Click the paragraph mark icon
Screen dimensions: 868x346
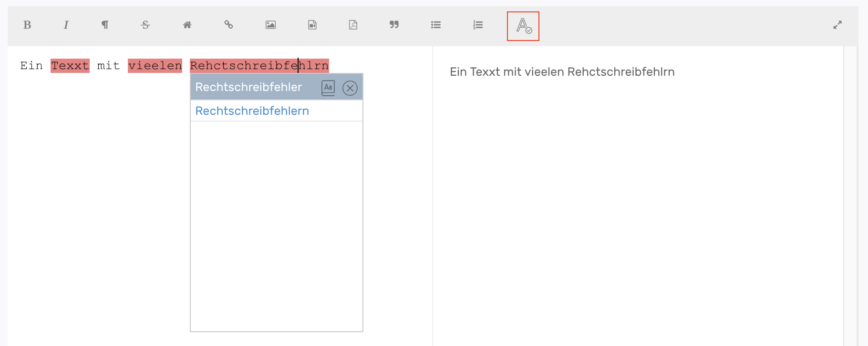pos(105,25)
